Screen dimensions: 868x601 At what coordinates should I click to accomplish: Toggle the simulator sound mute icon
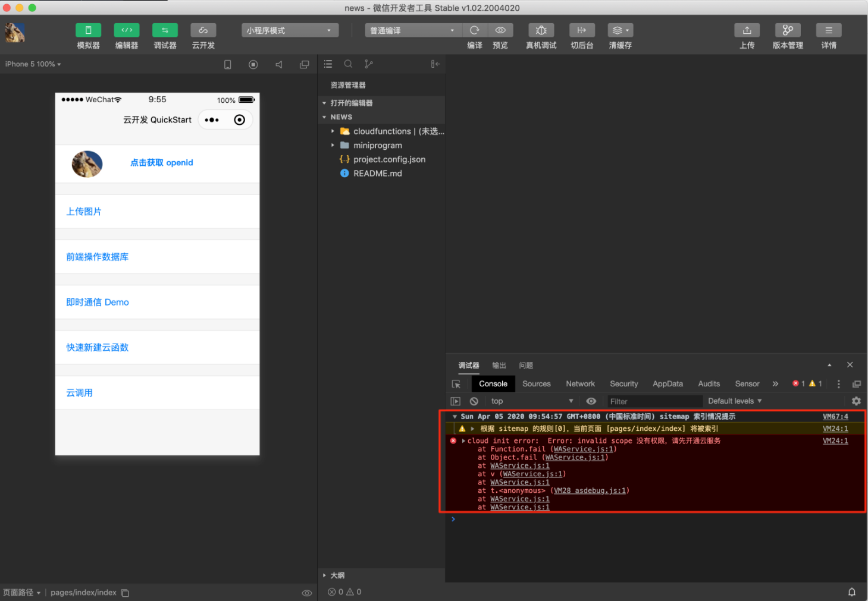pos(278,64)
